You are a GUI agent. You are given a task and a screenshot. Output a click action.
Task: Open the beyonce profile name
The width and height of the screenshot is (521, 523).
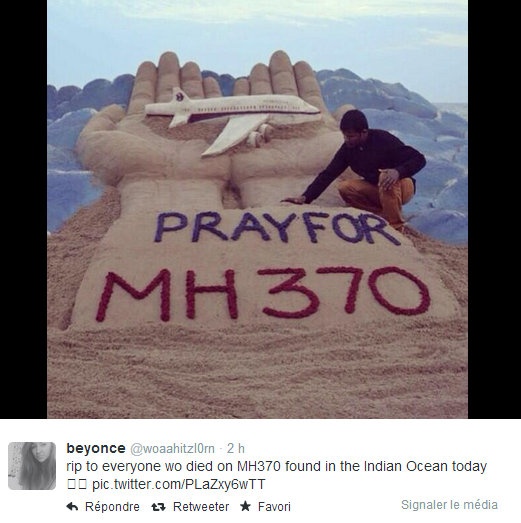point(96,448)
